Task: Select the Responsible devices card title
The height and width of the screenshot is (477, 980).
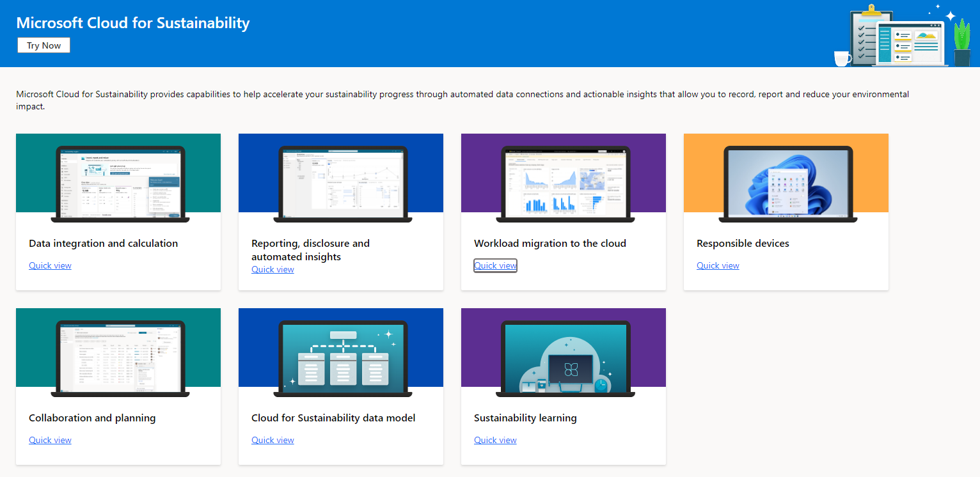Action: point(743,243)
